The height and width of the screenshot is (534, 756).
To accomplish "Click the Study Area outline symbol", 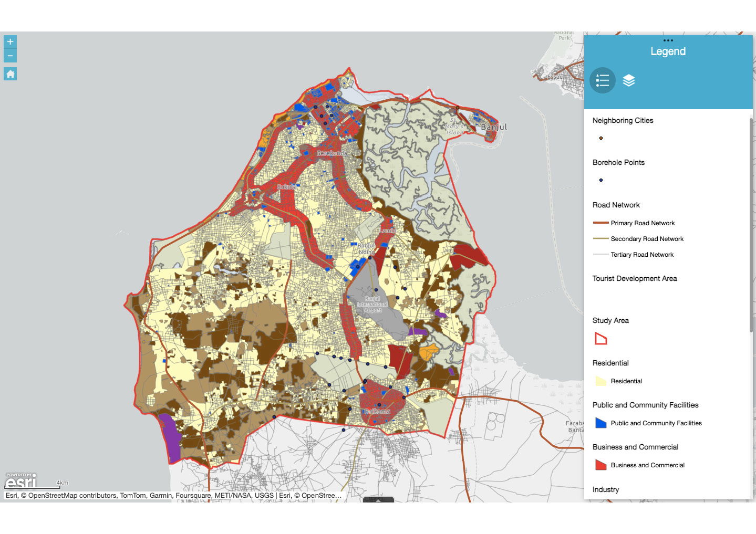I will tap(600, 339).
